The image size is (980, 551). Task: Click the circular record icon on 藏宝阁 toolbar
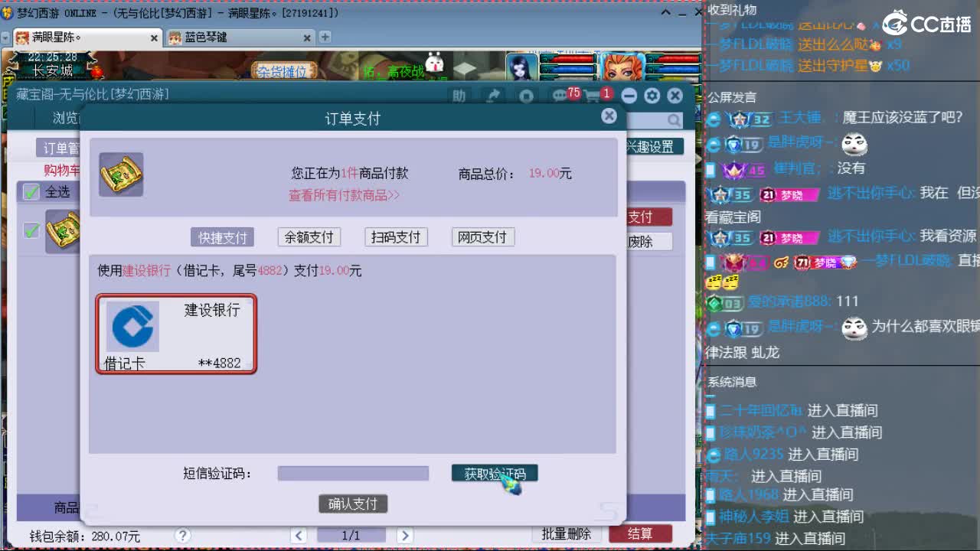tap(527, 95)
